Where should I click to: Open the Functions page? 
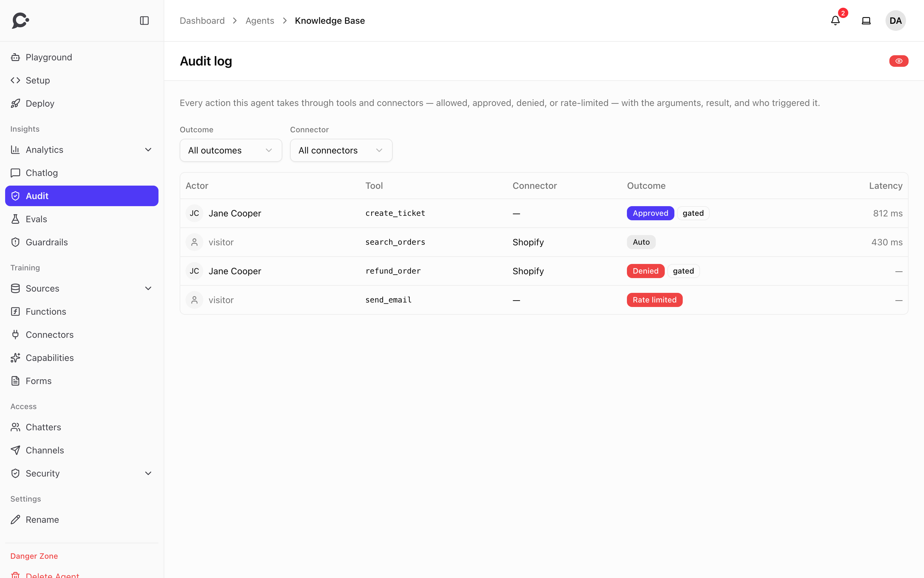click(x=82, y=311)
